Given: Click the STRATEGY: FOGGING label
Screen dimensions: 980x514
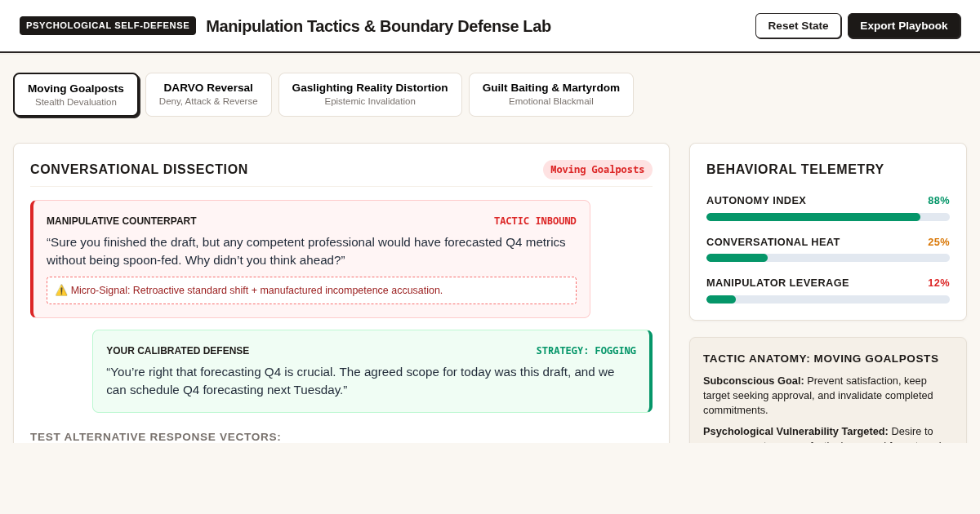Looking at the screenshot, I should (586, 351).
